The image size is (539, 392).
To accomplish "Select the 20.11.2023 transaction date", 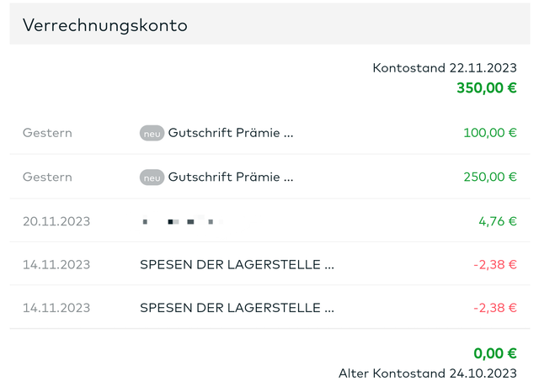I will pos(56,222).
